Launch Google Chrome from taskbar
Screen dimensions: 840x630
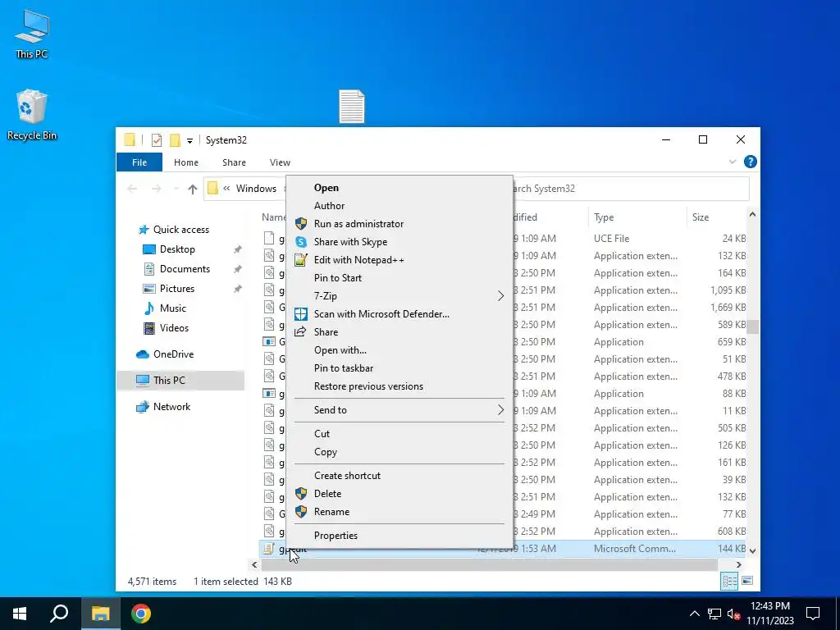click(x=141, y=614)
